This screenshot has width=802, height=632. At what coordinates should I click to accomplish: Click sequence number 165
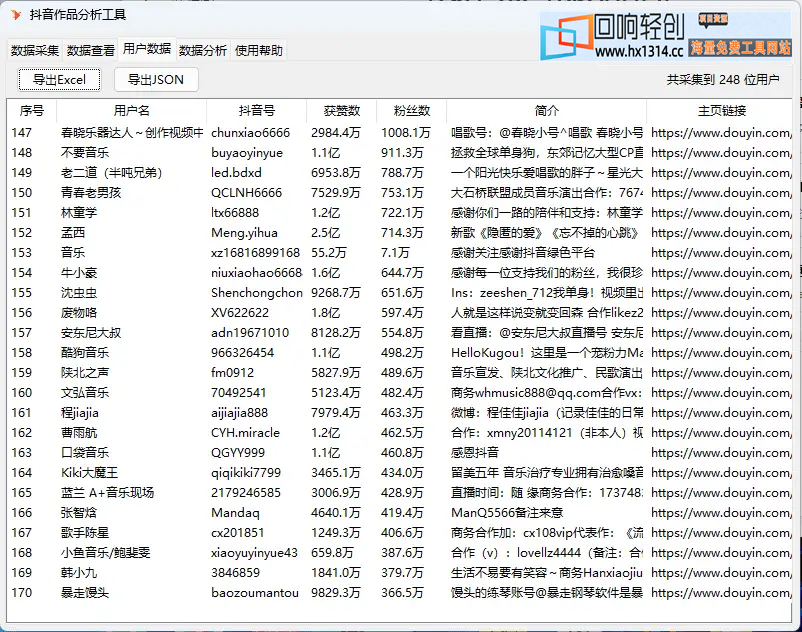coord(21,493)
